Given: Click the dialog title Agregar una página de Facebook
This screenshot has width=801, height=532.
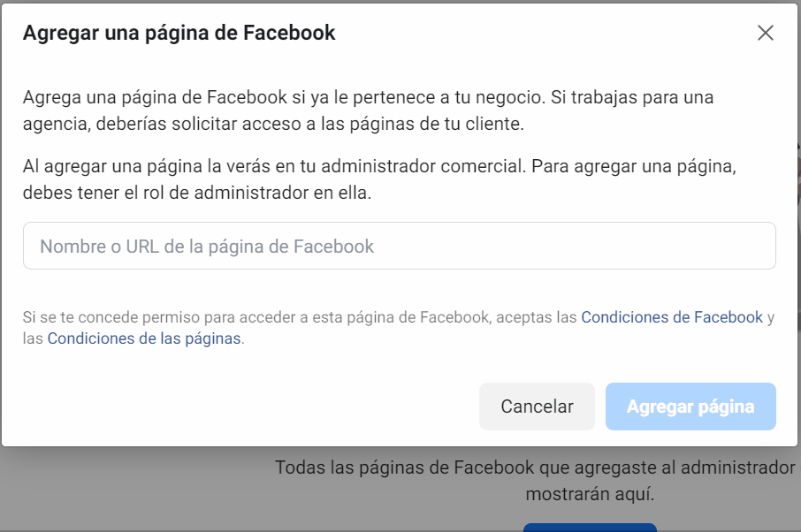Looking at the screenshot, I should pyautogui.click(x=179, y=33).
